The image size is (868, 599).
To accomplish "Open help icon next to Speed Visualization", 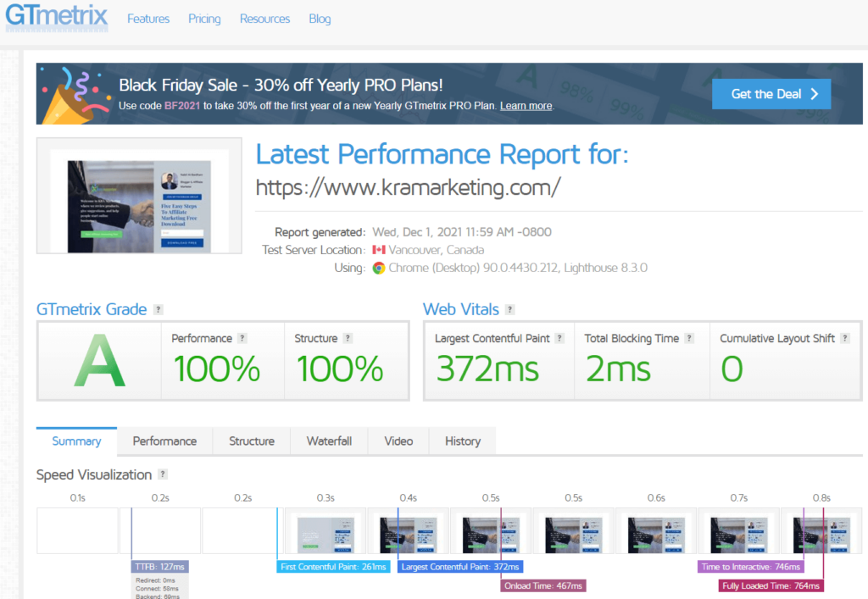I will (162, 474).
